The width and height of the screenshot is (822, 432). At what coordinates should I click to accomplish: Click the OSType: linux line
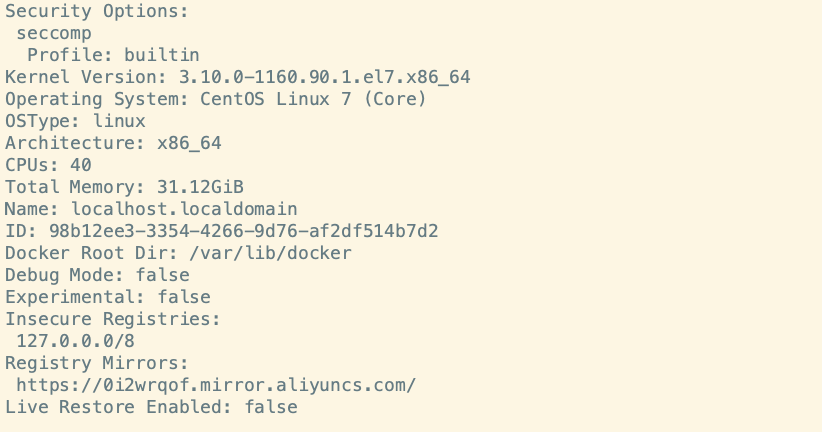click(x=75, y=121)
